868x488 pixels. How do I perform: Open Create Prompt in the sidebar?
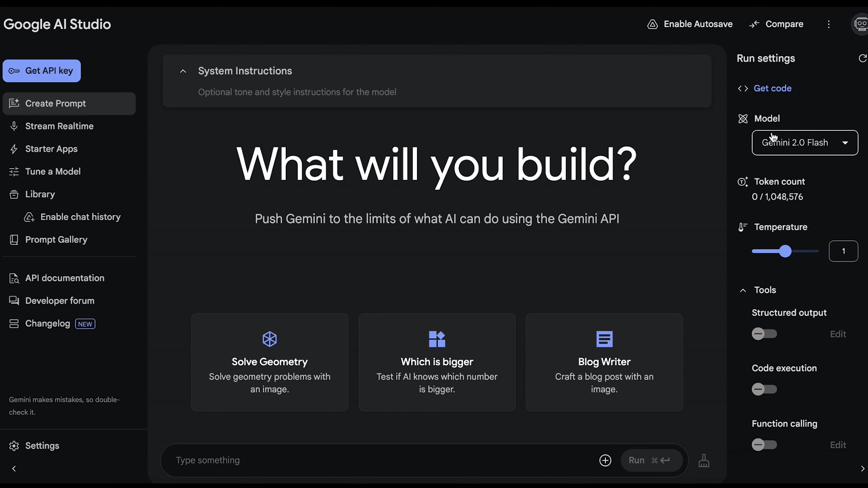(69, 104)
